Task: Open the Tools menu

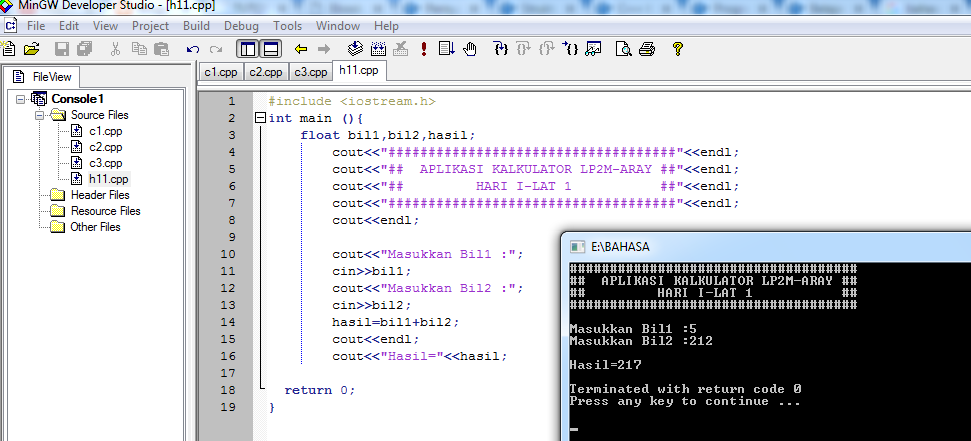Action: pos(287,26)
